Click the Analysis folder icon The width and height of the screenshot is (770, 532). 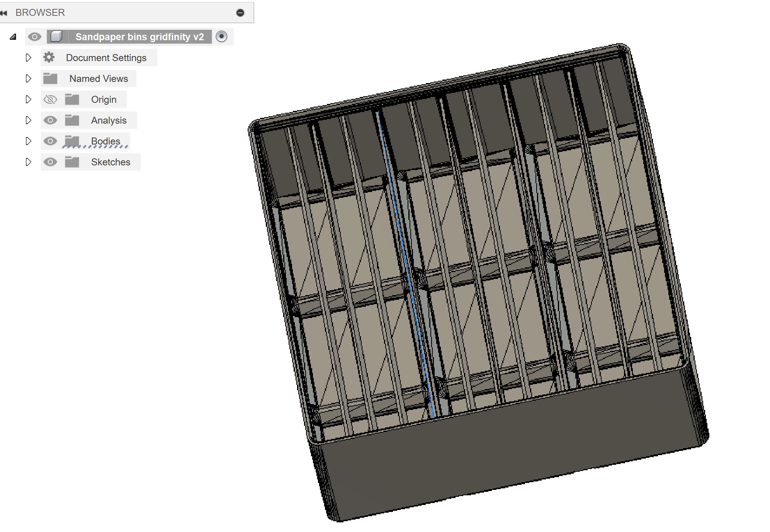pyautogui.click(x=72, y=120)
